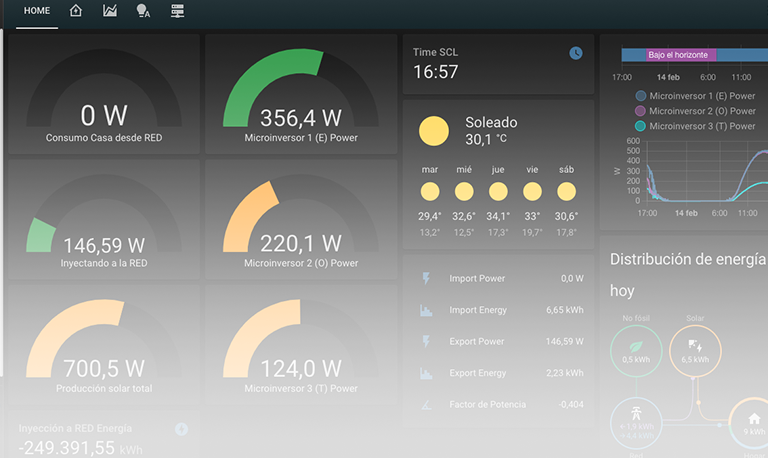Open the Microinversor 2 (O) Power gauge

click(x=301, y=219)
